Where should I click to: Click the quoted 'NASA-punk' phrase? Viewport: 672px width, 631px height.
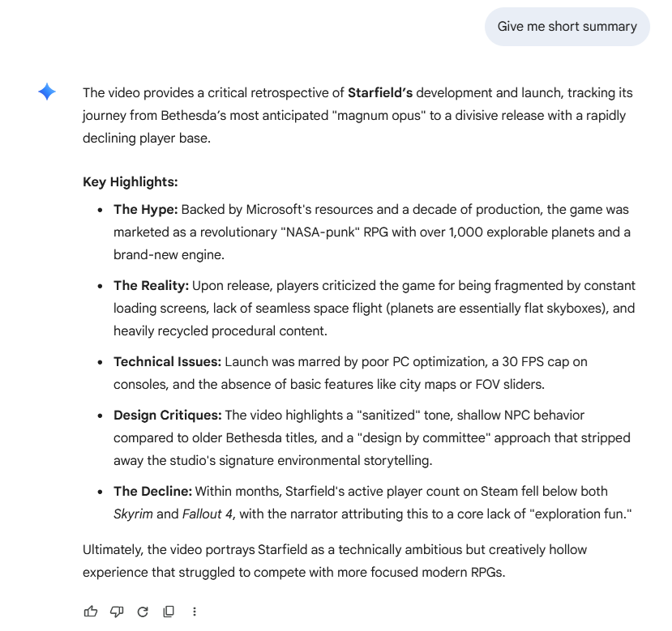[x=320, y=232]
